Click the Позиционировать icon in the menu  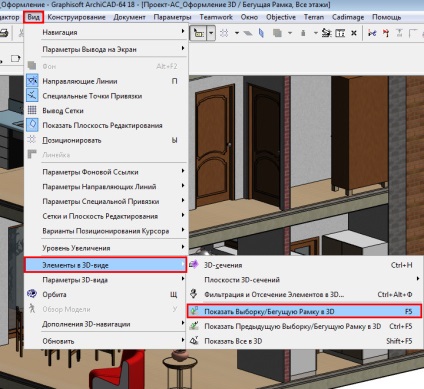(32, 140)
